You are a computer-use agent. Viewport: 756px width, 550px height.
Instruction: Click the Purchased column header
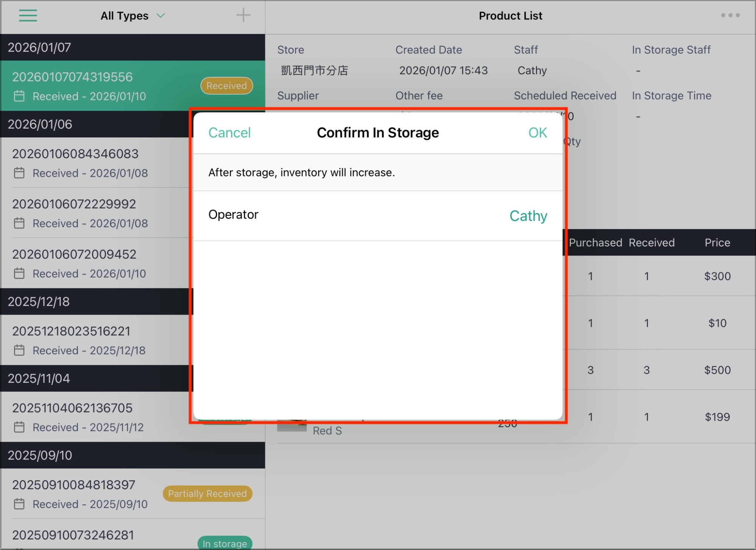pos(595,243)
